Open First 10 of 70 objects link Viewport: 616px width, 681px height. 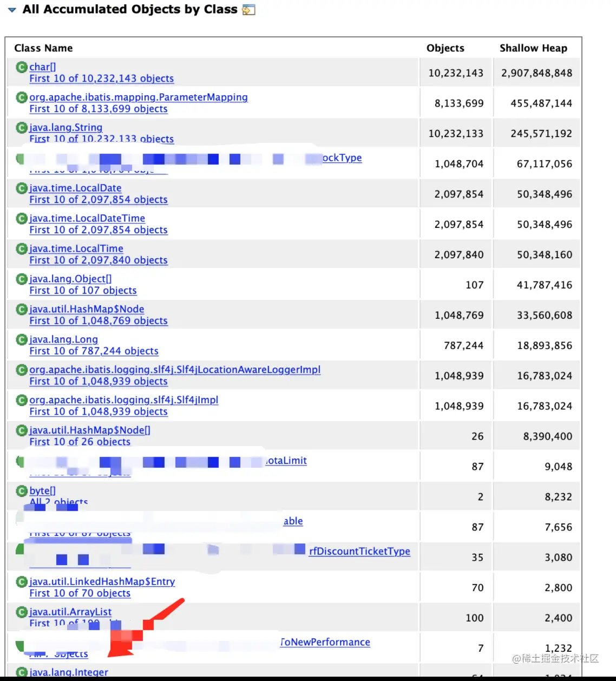click(80, 593)
